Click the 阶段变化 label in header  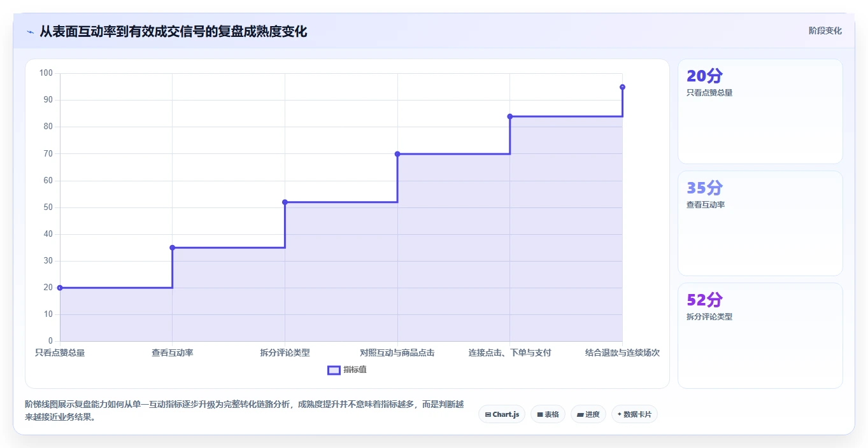(x=825, y=31)
